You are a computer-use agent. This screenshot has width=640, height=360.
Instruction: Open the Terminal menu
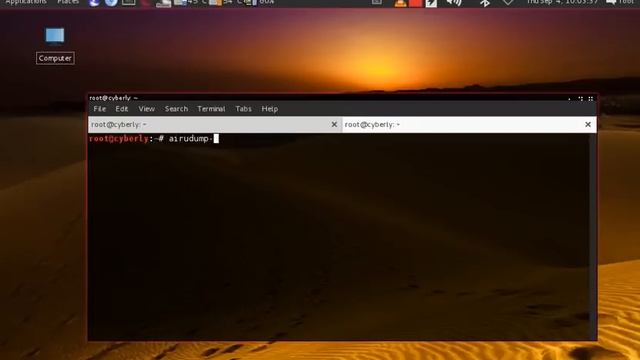click(211, 109)
